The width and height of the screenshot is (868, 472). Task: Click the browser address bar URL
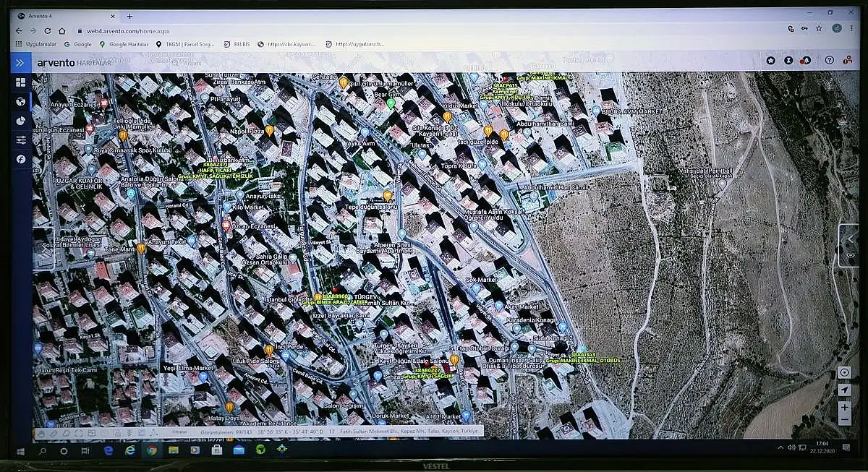coord(128,31)
